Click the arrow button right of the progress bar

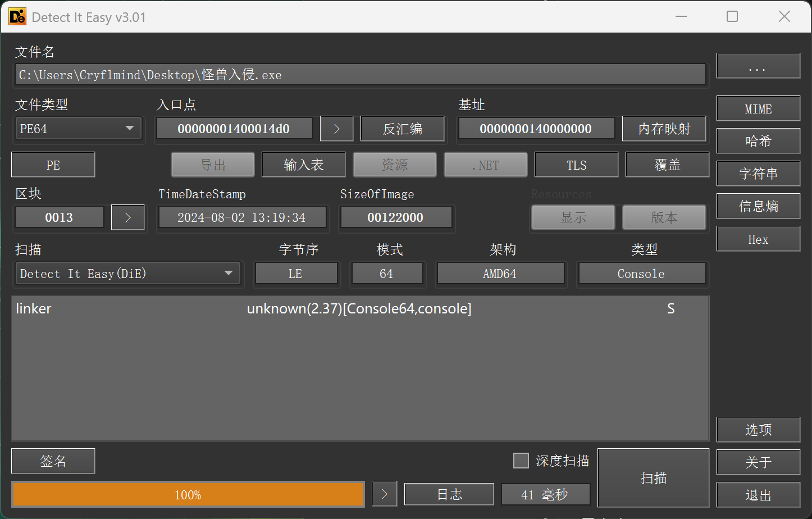[384, 494]
